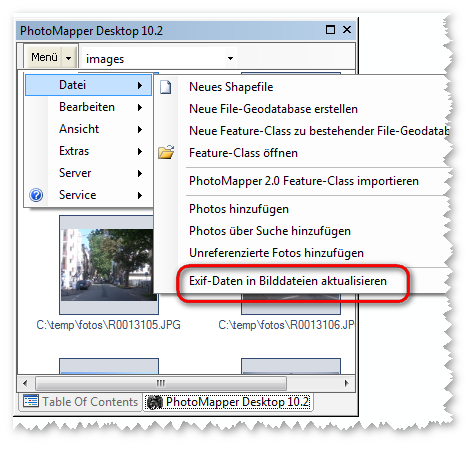
Task: Click the scroll right arrow of the photo list
Action: (x=347, y=383)
